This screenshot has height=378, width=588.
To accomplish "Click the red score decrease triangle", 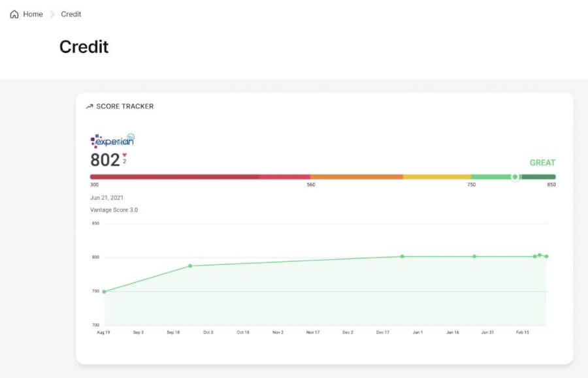I will (125, 155).
